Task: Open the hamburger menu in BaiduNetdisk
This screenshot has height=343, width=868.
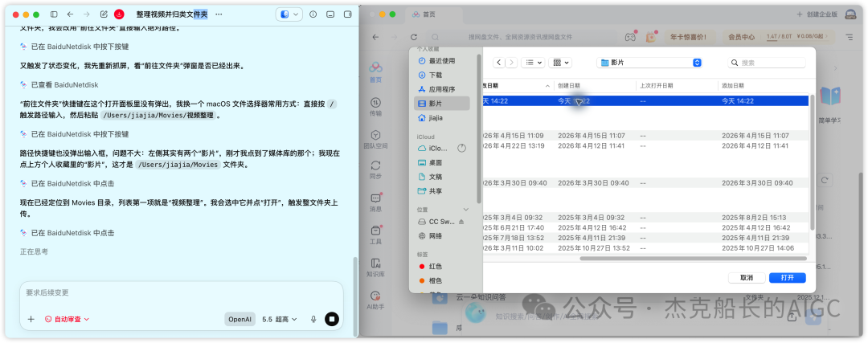Action: pos(850,37)
